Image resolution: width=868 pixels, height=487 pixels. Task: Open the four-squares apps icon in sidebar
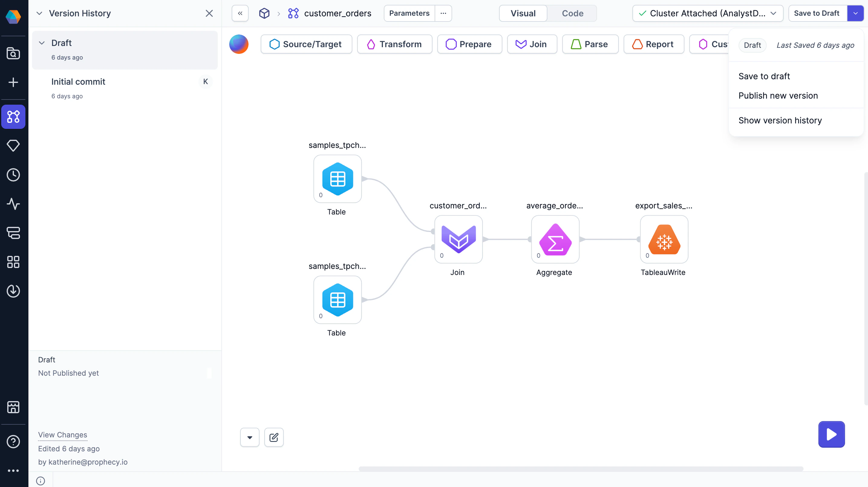pyautogui.click(x=14, y=262)
